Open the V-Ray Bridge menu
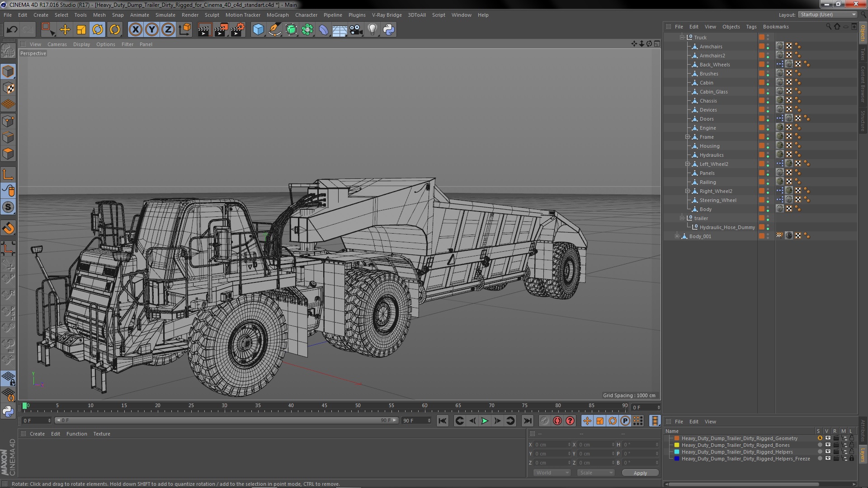Image resolution: width=868 pixels, height=488 pixels. (387, 15)
